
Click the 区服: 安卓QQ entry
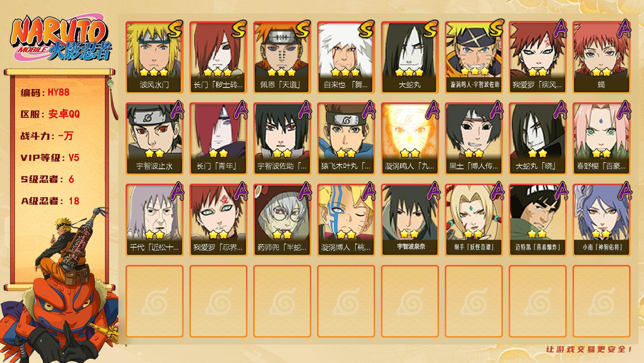coord(50,114)
